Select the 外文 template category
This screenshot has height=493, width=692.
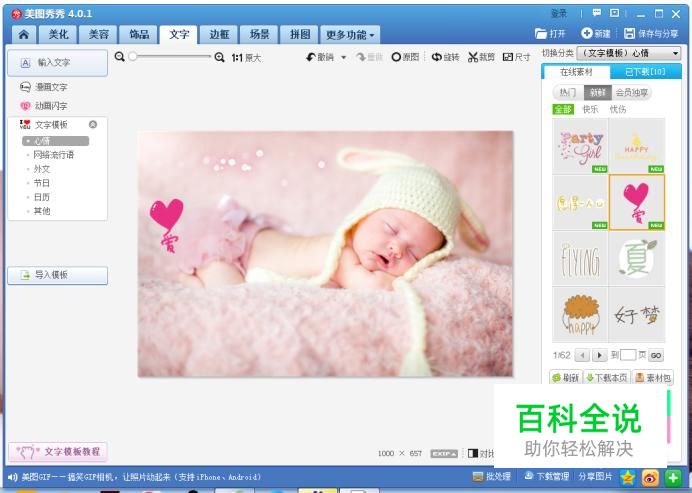[x=41, y=169]
